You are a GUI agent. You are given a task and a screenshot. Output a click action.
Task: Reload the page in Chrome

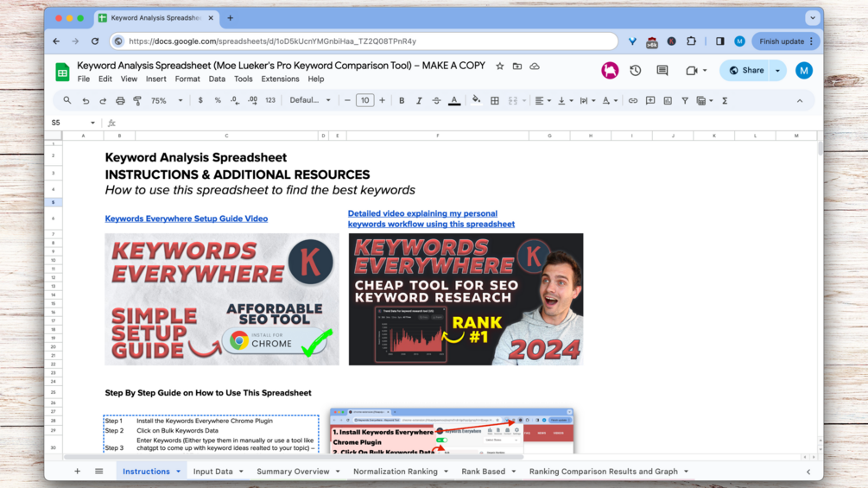pyautogui.click(x=95, y=41)
